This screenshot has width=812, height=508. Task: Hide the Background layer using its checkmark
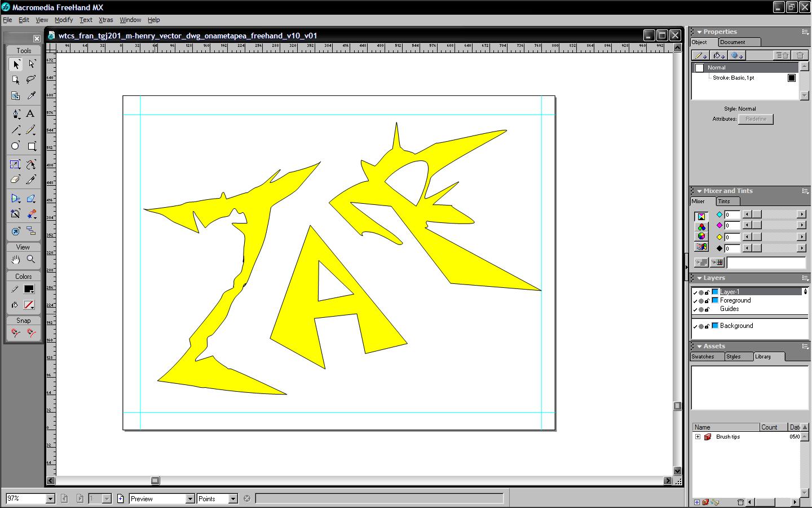click(x=695, y=326)
